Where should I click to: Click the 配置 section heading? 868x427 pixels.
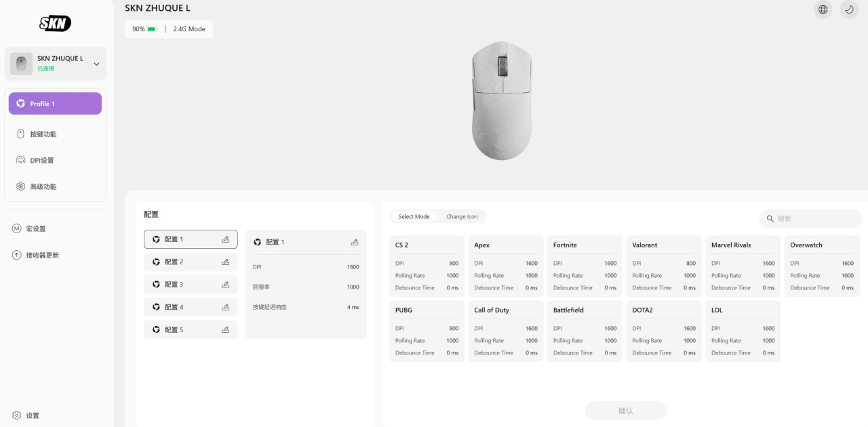click(151, 214)
